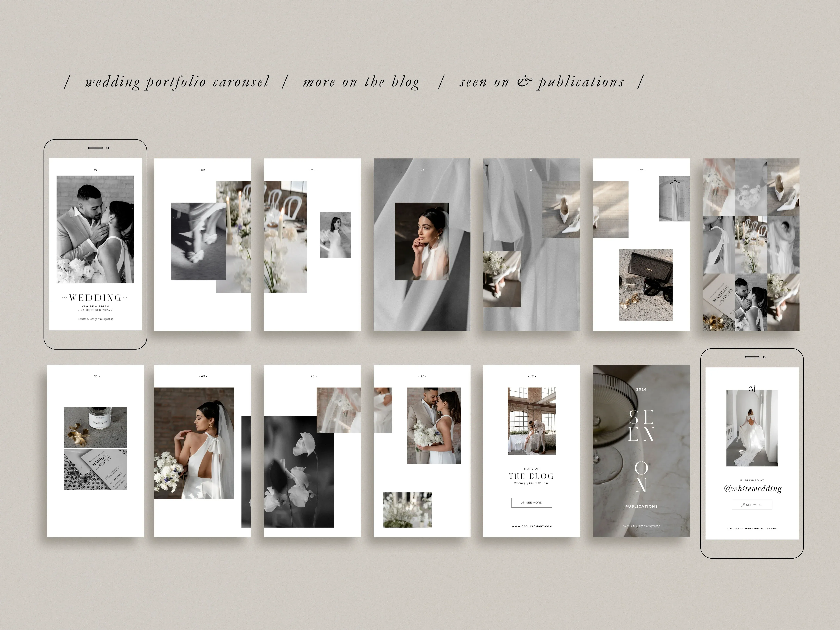The height and width of the screenshot is (630, 840).
Task: Select slide 08 invitation card photo
Action: pos(95,470)
